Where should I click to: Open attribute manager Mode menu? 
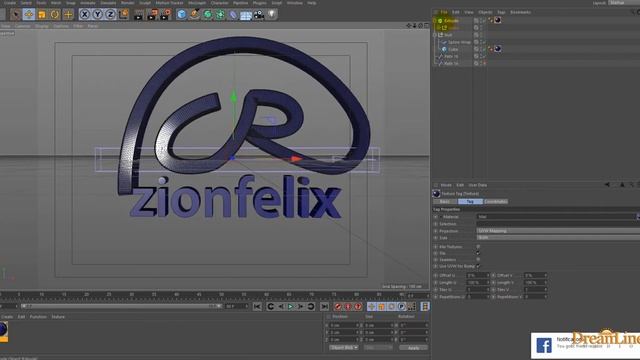point(446,185)
